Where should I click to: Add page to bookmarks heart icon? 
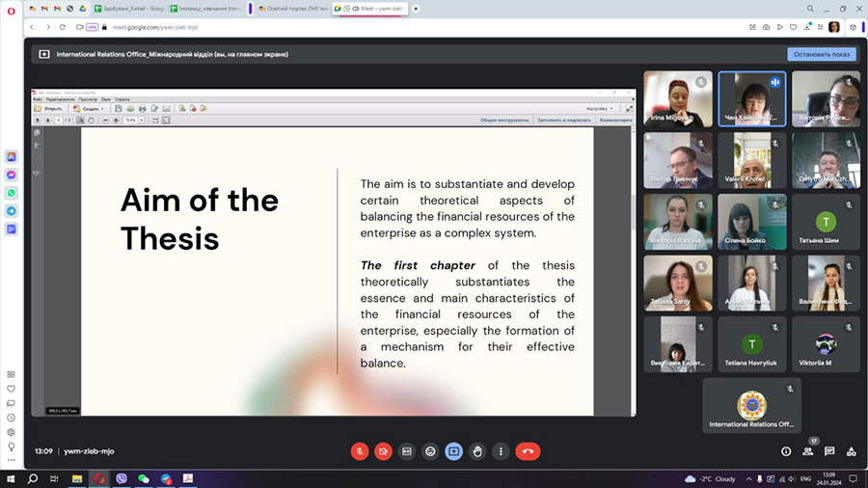point(794,27)
